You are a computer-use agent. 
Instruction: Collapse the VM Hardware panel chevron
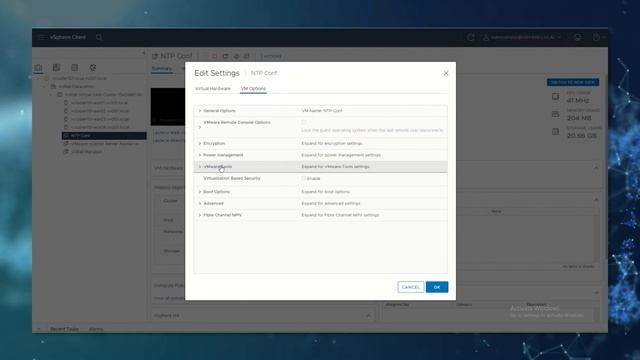596,168
